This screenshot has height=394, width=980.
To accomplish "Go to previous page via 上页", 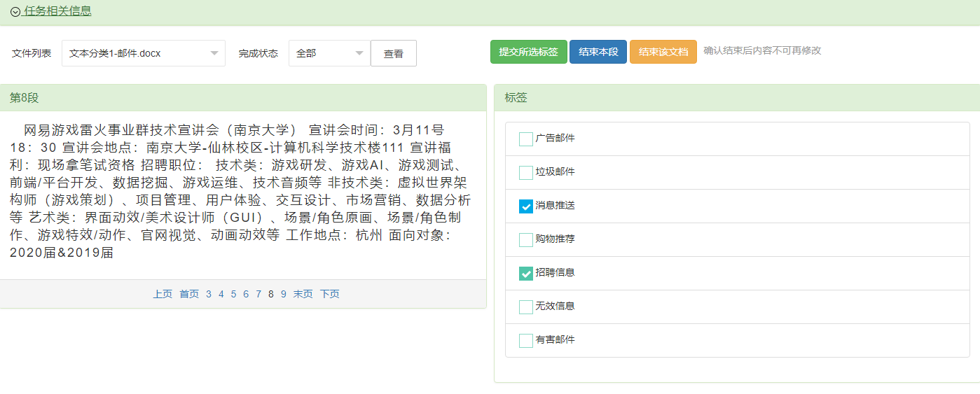I will [163, 294].
